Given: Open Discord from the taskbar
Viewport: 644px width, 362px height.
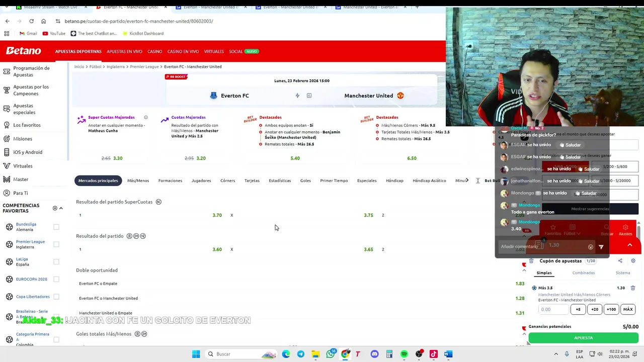Looking at the screenshot, I should [374, 354].
